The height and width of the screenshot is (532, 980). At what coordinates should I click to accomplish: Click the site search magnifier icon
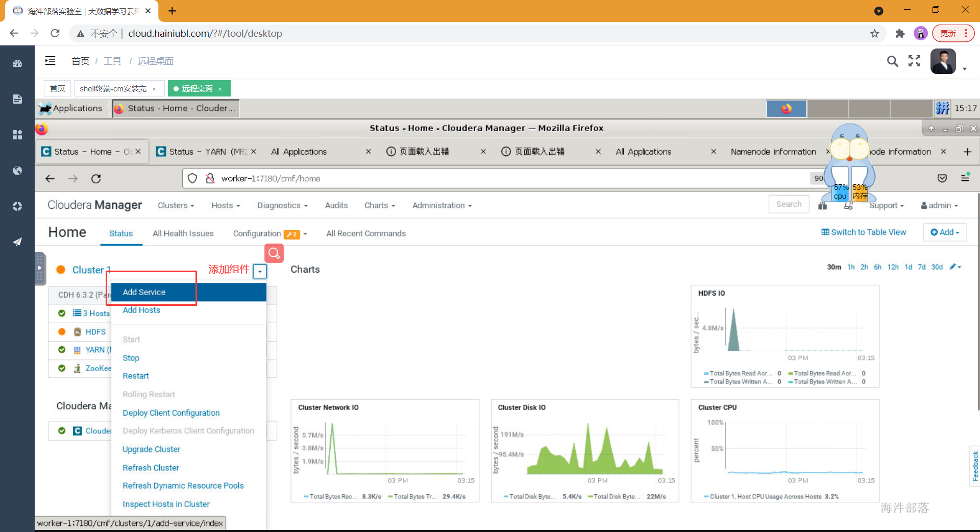point(892,61)
